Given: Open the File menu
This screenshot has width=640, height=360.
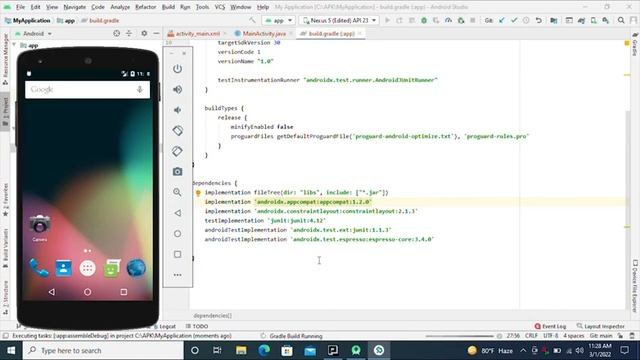Looking at the screenshot, I should pos(20,7).
